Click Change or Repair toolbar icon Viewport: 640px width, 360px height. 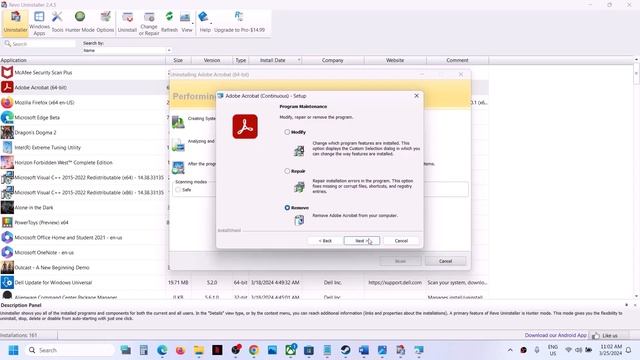coord(149,23)
